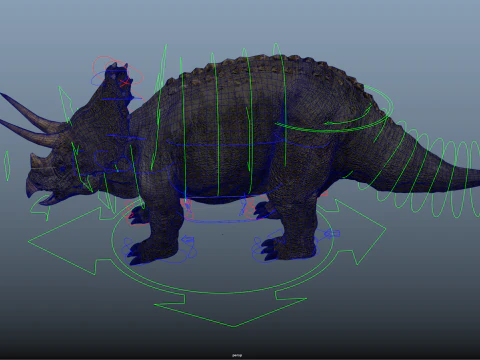Image resolution: width=480 pixels, height=360 pixels.
Task: Pick the small green oval control before the snout
Action: tap(7, 166)
